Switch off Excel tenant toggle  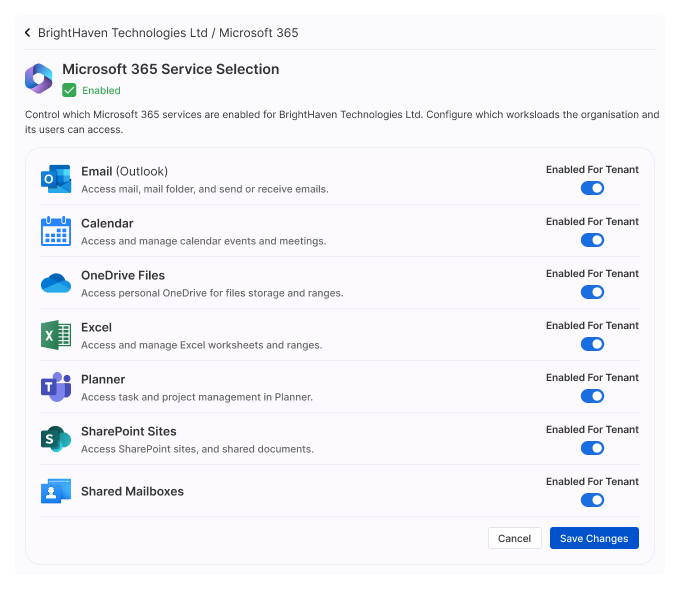[x=592, y=344]
